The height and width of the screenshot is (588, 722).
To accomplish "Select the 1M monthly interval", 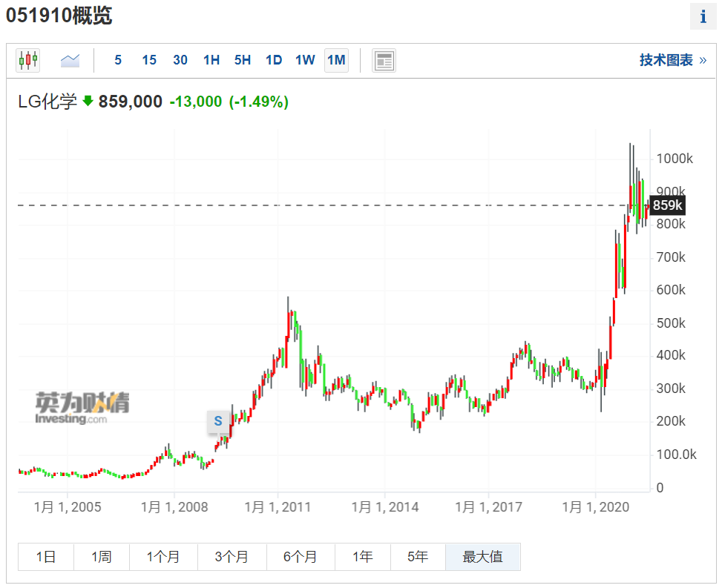I will pyautogui.click(x=336, y=60).
